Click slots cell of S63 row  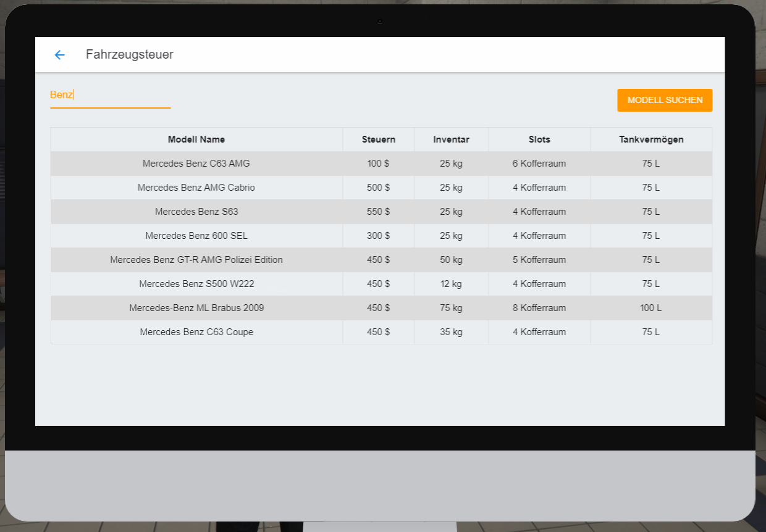coord(539,212)
